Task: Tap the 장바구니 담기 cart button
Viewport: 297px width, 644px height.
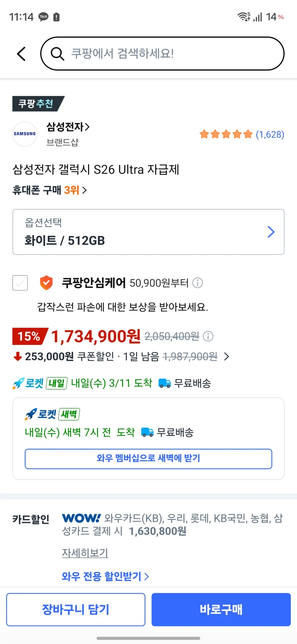Action: coord(75,609)
